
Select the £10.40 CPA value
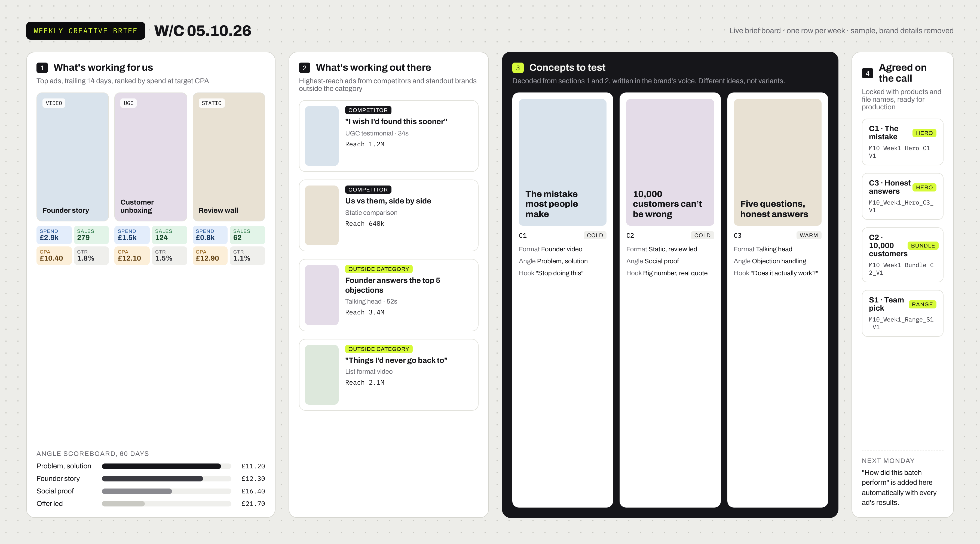pyautogui.click(x=51, y=258)
